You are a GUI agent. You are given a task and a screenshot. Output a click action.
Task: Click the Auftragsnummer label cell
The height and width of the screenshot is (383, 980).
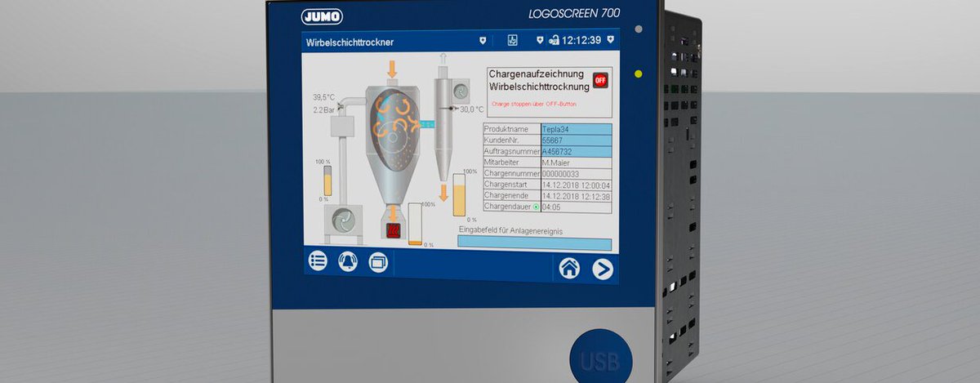pos(511,152)
